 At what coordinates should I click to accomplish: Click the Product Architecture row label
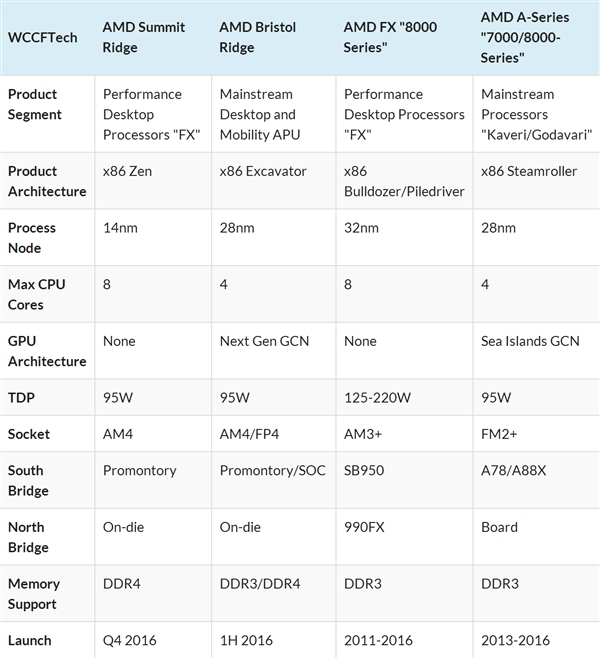(44, 181)
